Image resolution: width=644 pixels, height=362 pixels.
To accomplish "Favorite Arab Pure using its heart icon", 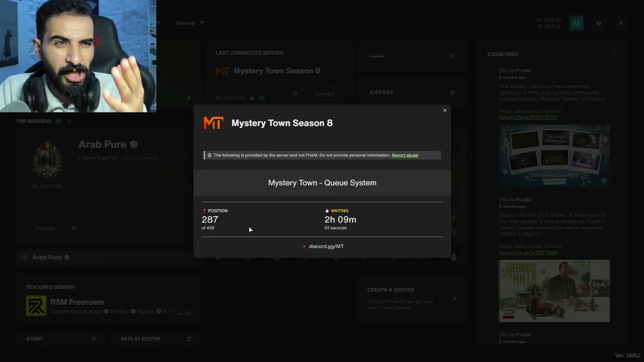I will (x=74, y=228).
